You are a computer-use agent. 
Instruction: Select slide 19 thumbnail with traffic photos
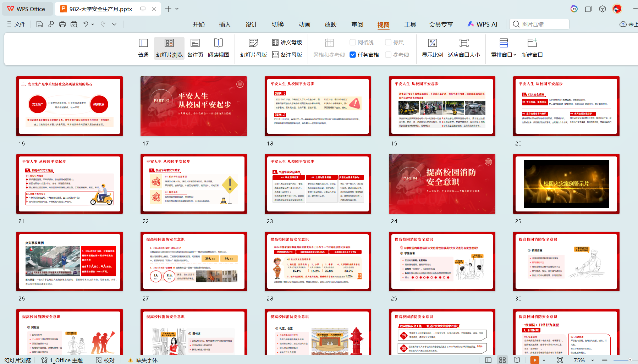[442, 106]
